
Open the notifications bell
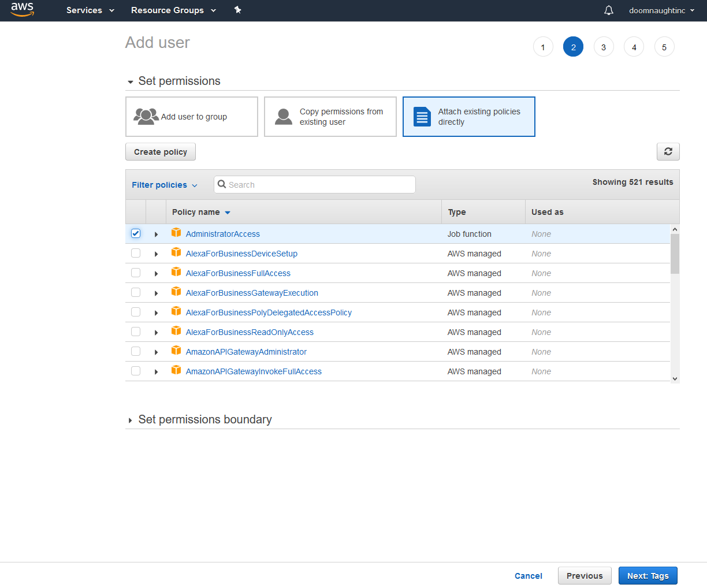pos(609,10)
